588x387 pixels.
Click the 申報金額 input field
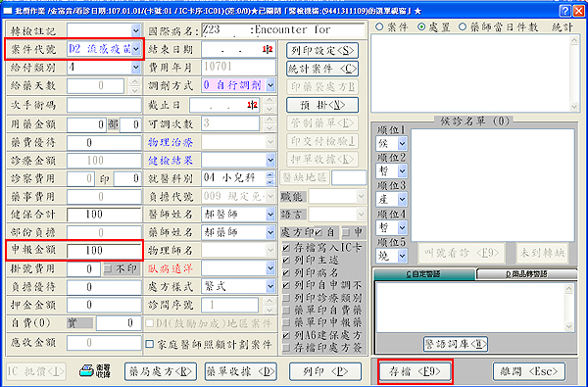click(104, 251)
